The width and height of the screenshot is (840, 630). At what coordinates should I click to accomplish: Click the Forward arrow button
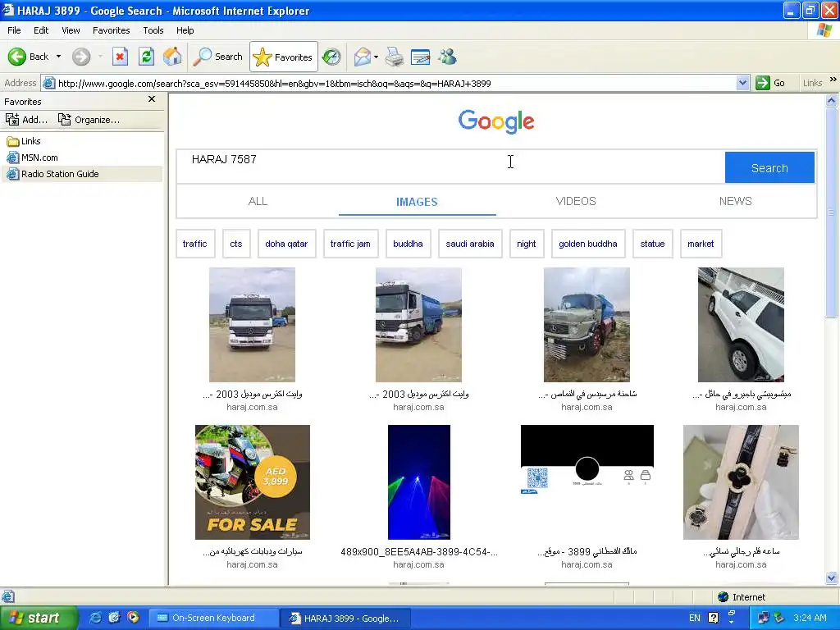[81, 57]
